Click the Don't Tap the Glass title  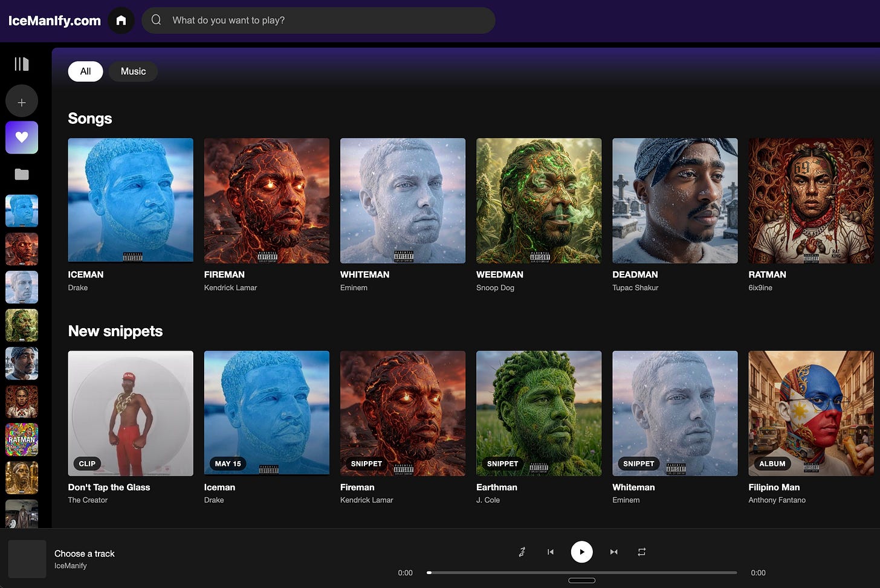point(109,487)
